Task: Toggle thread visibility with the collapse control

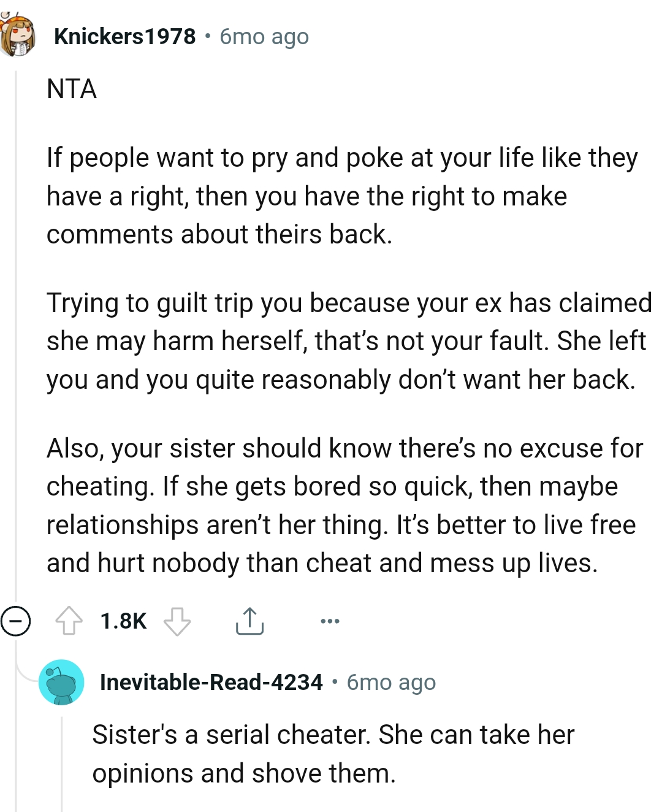Action: click(17, 622)
